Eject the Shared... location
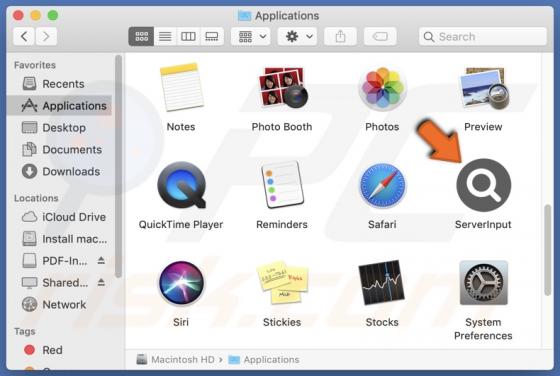The width and height of the screenshot is (560, 376). pyautogui.click(x=101, y=283)
